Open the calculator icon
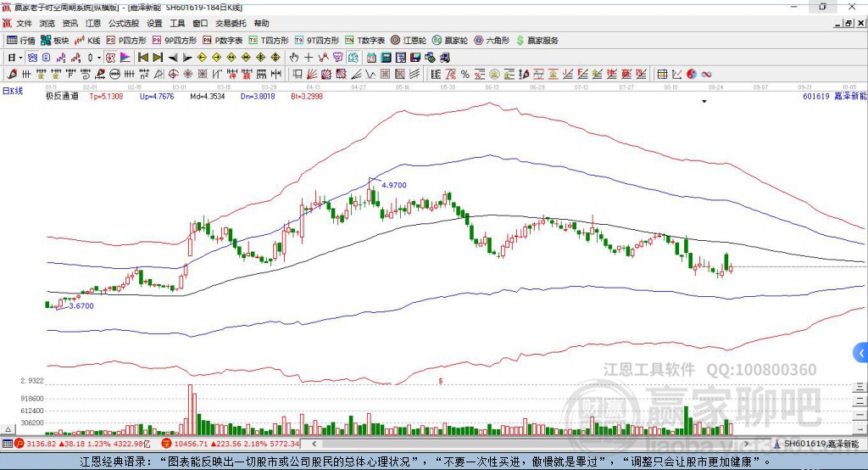868x470 pixels. point(386,58)
